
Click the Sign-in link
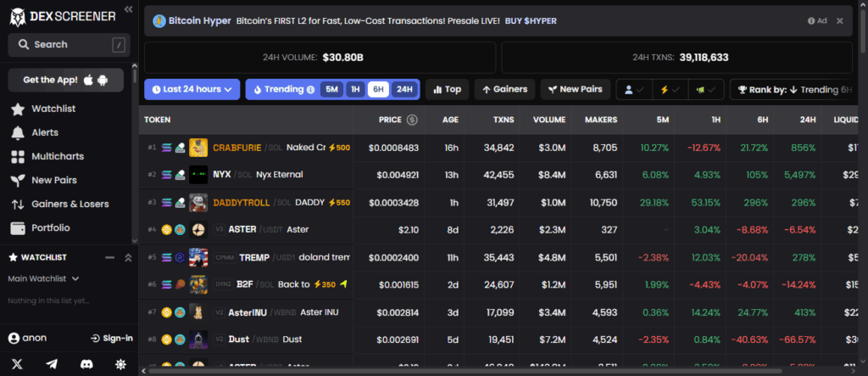pos(111,338)
